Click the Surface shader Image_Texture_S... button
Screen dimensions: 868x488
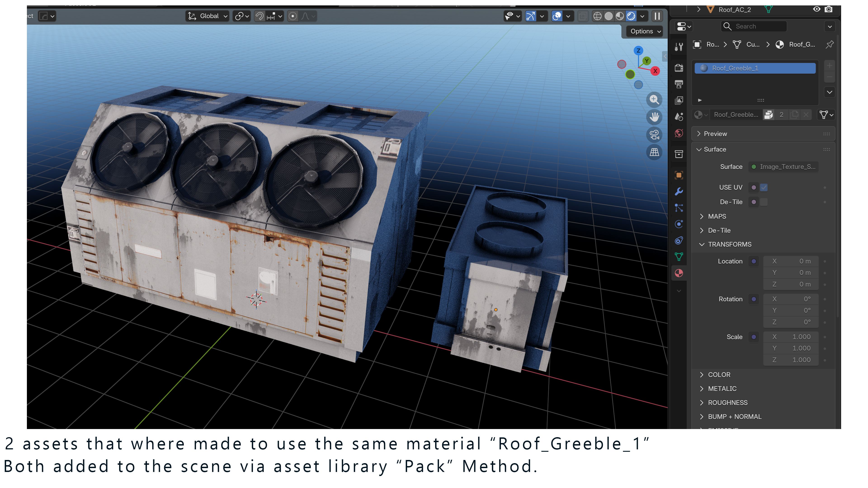pyautogui.click(x=783, y=167)
